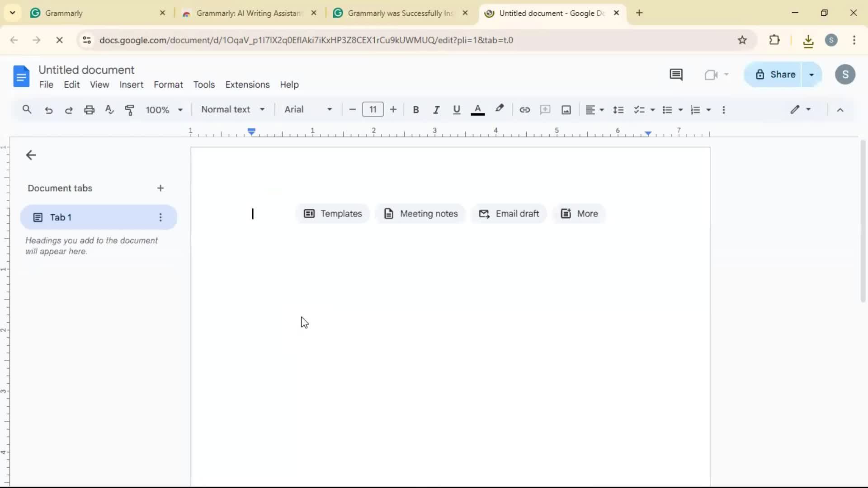868x488 pixels.
Task: Open the 100% zoom dropdown
Action: pos(164,109)
